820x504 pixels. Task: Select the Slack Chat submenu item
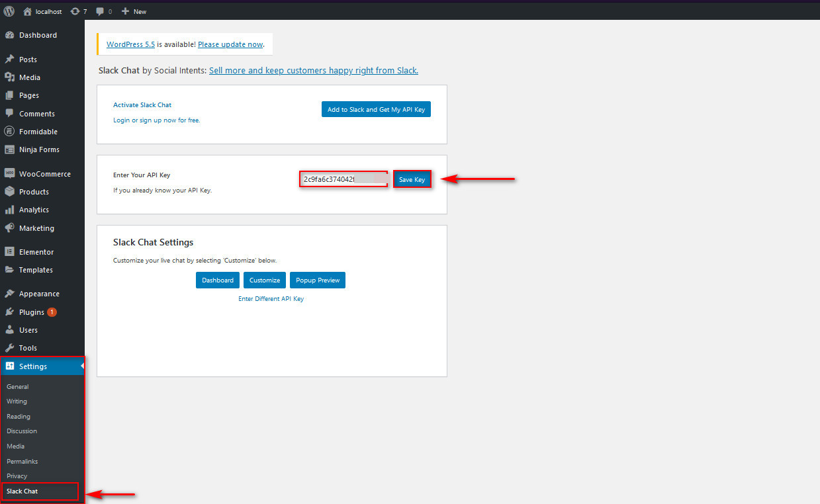coord(23,491)
